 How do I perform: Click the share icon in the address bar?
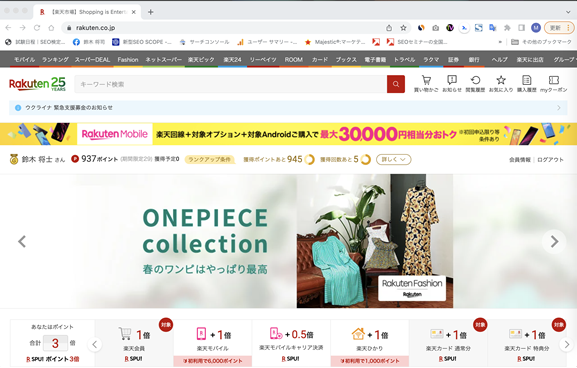pos(389,28)
